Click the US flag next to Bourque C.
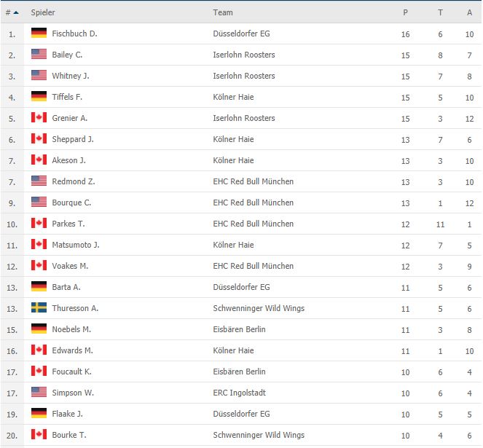 (x=39, y=202)
